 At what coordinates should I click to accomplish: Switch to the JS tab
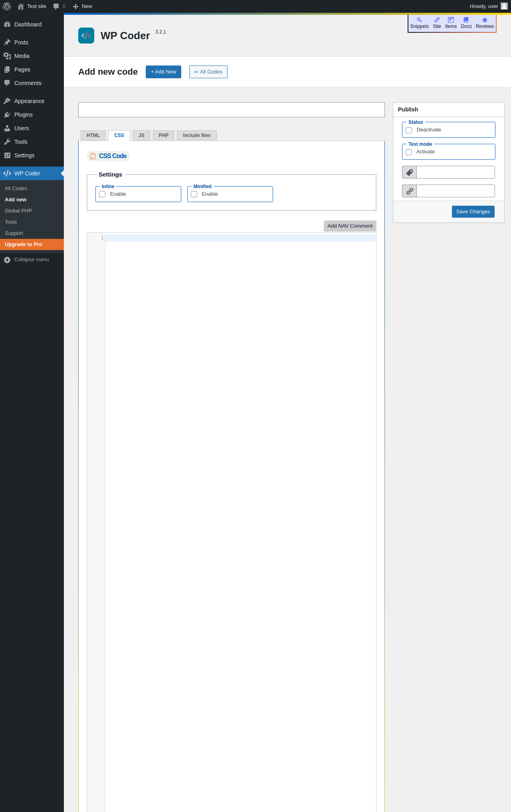pyautogui.click(x=141, y=135)
